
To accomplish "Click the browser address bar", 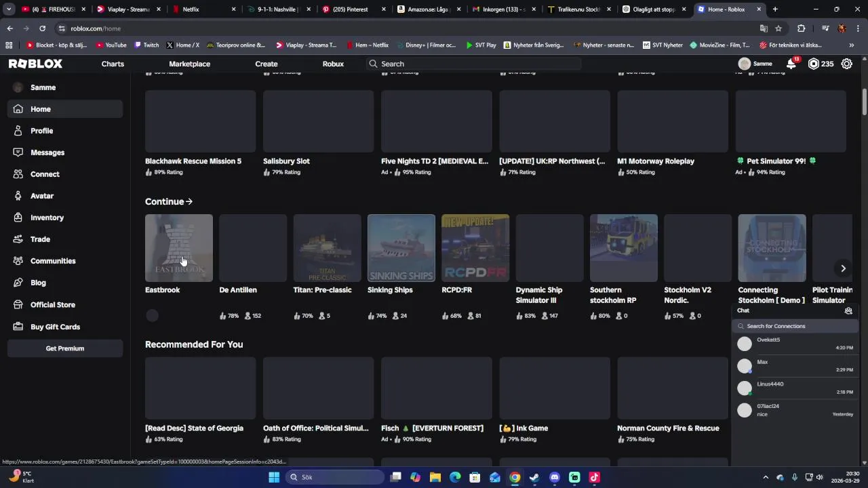I will (x=407, y=28).
